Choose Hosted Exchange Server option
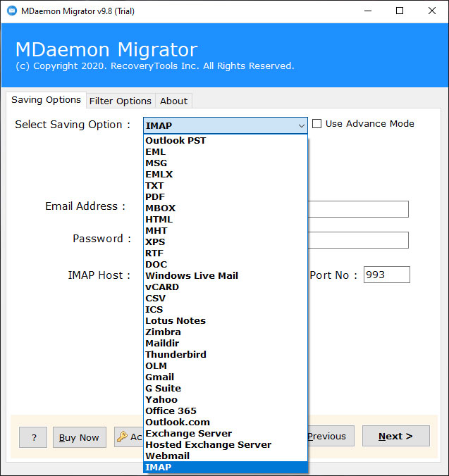The width and height of the screenshot is (449, 476). [226, 444]
